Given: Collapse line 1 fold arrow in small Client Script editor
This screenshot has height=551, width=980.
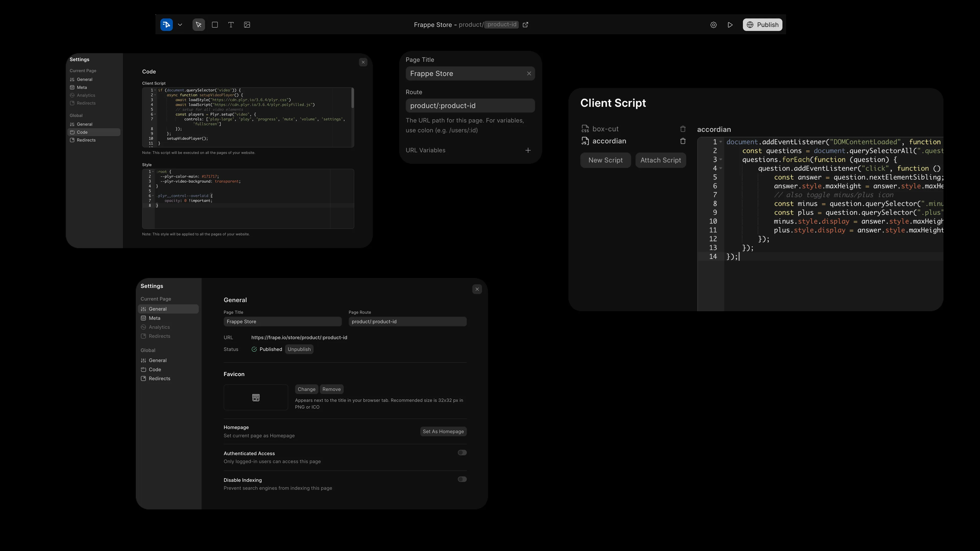Looking at the screenshot, I should [x=155, y=91].
